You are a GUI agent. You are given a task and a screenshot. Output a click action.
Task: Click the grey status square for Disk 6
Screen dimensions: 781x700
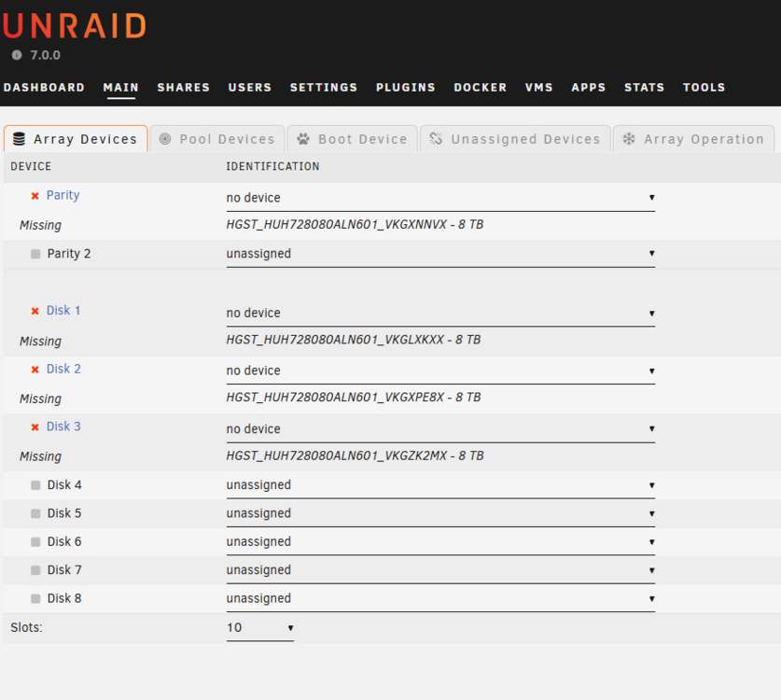point(35,542)
